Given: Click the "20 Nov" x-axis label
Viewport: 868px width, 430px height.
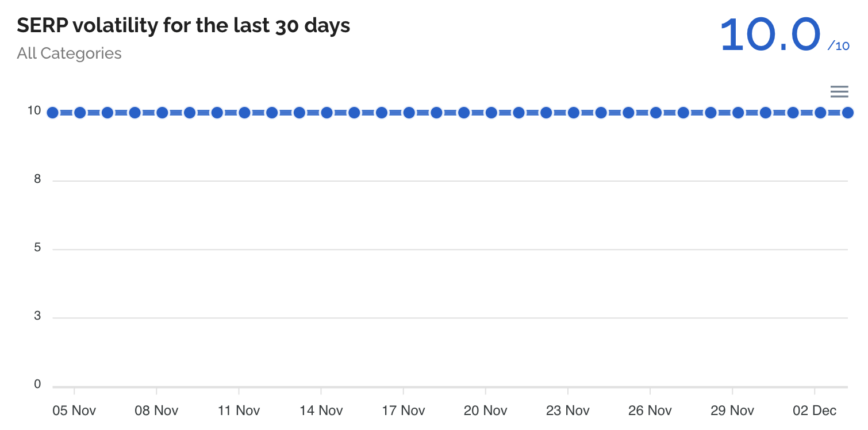Looking at the screenshot, I should click(486, 410).
